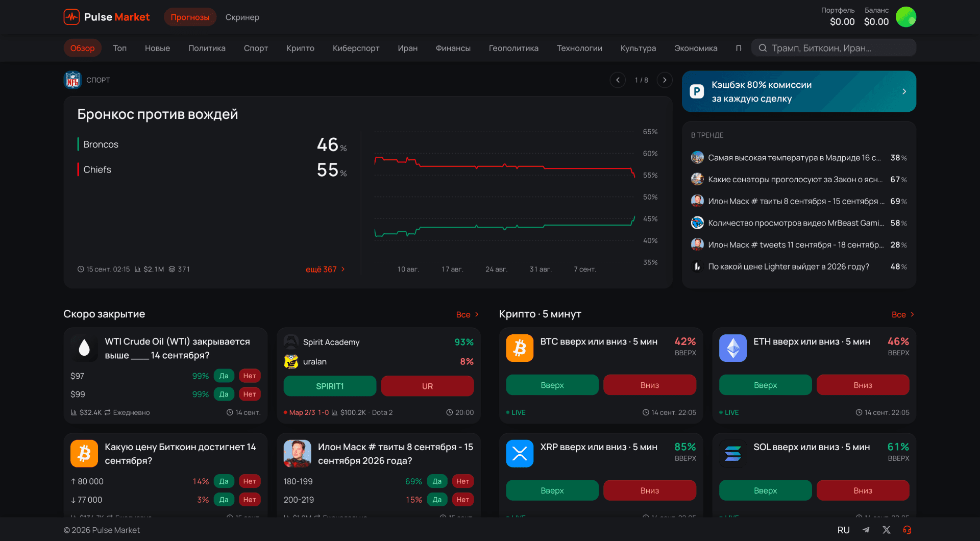Open Telegram link in the footer

pyautogui.click(x=866, y=530)
